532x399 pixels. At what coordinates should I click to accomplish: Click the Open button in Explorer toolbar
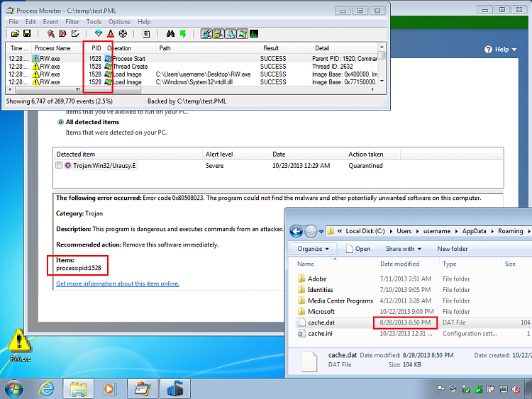[x=358, y=249]
